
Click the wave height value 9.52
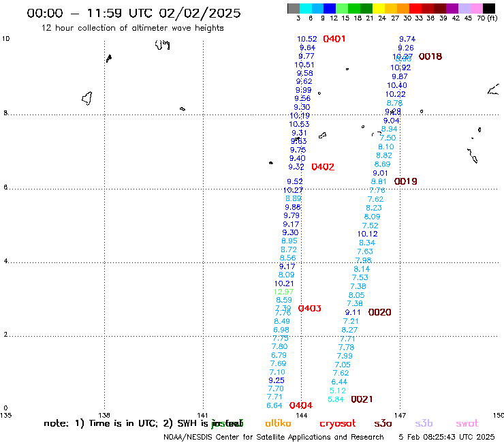tap(295, 181)
